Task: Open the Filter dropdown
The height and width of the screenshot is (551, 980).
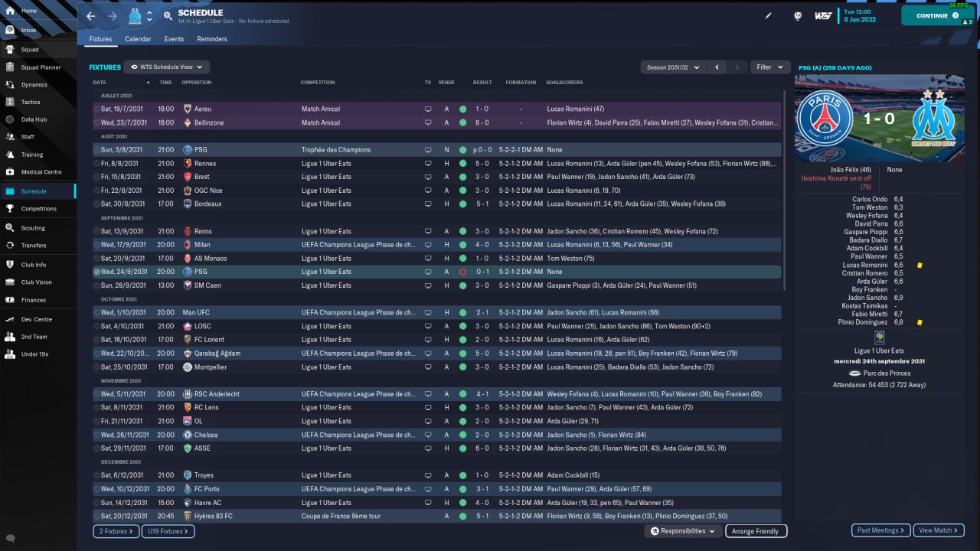Action: coord(769,67)
